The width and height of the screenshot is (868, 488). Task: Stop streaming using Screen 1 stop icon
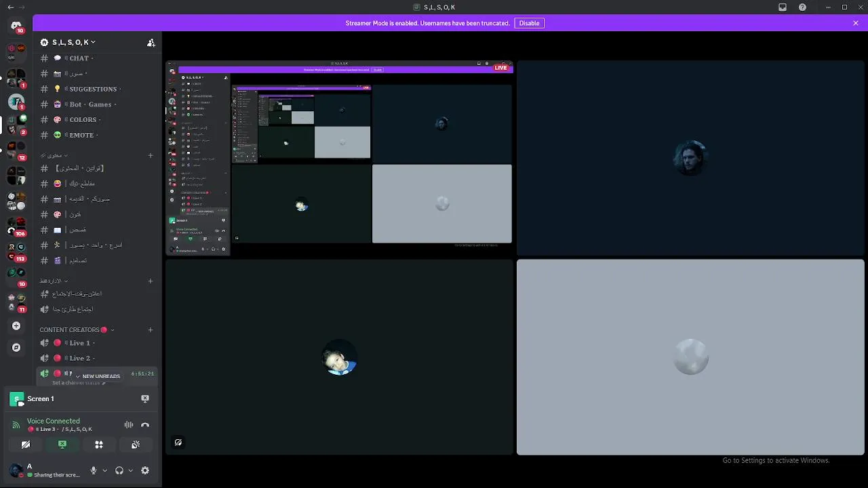tap(144, 399)
